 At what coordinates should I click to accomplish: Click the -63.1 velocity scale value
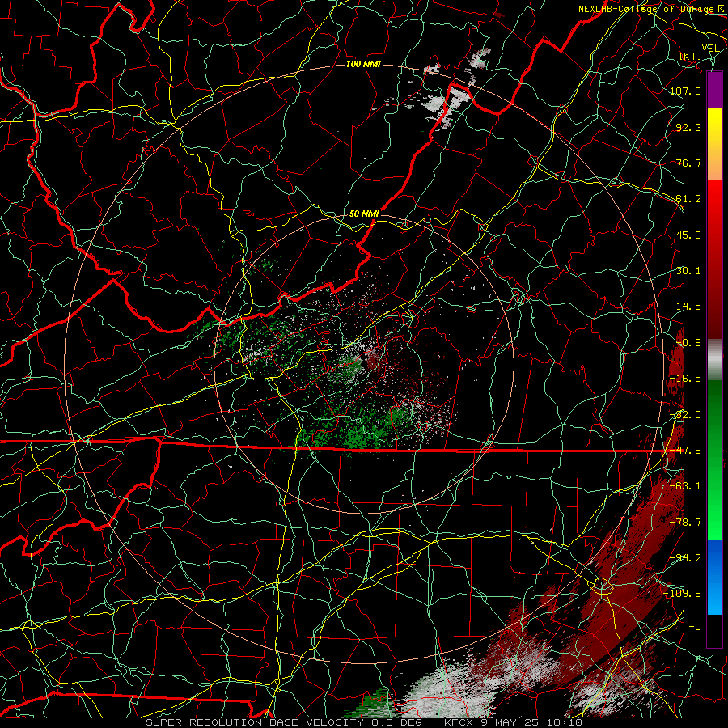pyautogui.click(x=685, y=486)
